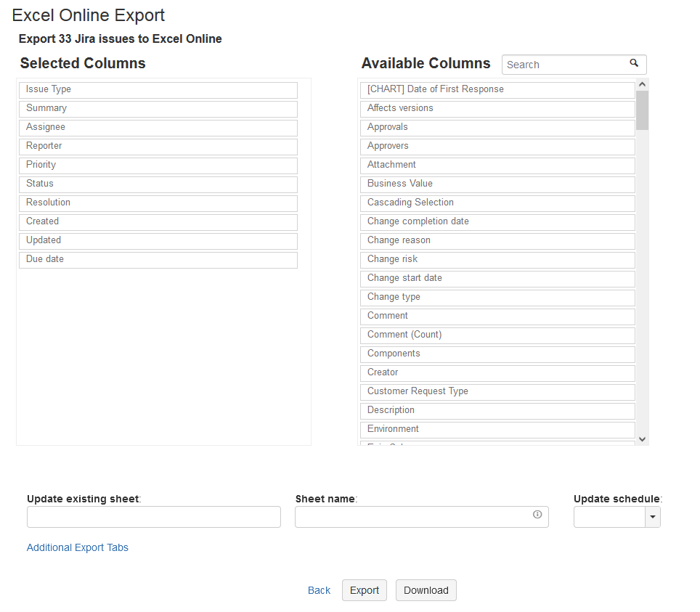Select the Resolution selected column
The image size is (700, 612).
pos(158,203)
